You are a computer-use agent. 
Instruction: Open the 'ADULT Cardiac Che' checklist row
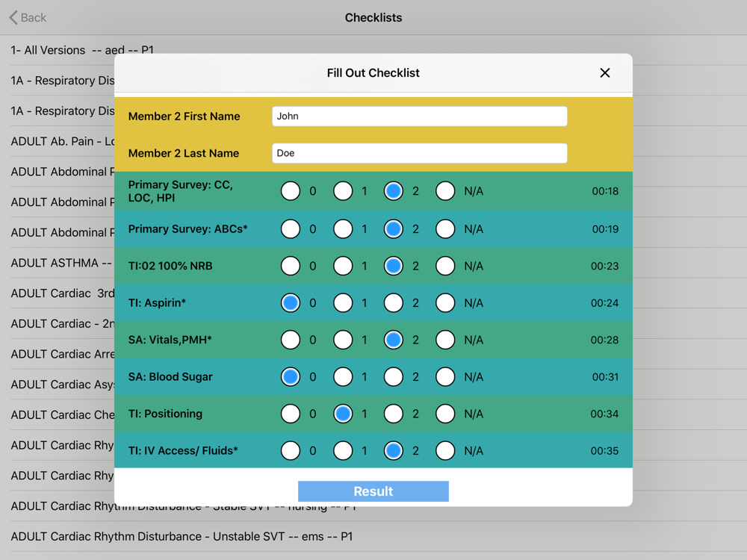tap(62, 414)
